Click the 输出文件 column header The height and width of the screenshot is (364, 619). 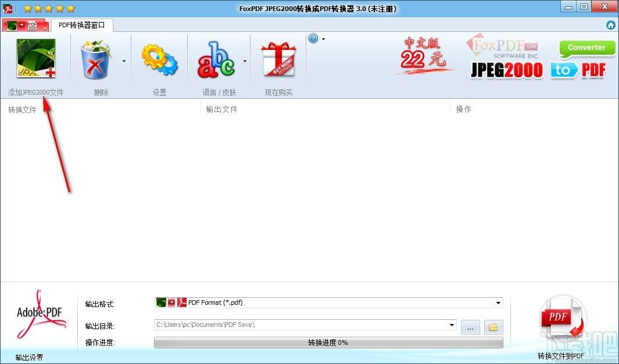click(x=222, y=109)
